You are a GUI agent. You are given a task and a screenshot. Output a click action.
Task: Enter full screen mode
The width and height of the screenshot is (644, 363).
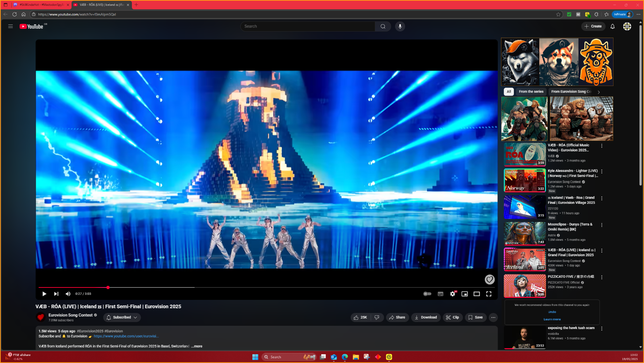(x=489, y=294)
